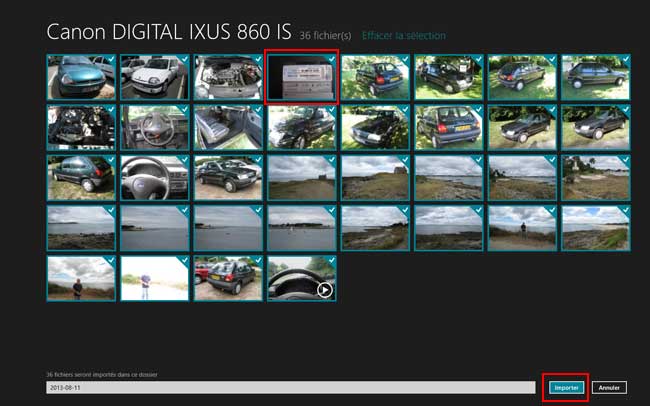Deselect the grey car seats interior photo
This screenshot has height=406, width=650.
click(228, 127)
